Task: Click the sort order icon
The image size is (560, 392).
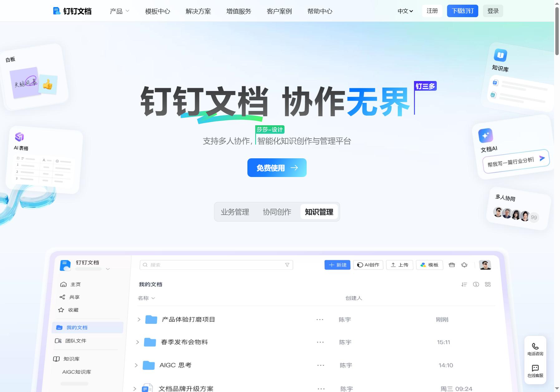Action: click(x=464, y=284)
